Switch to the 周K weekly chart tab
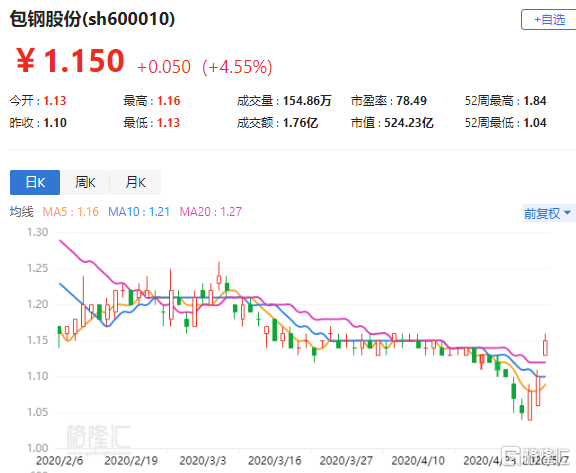The image size is (576, 473). click(x=85, y=182)
